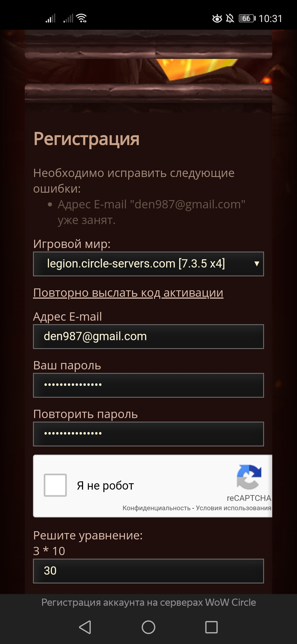This screenshot has height=644, width=297.
Task: Open recent apps square icon
Action: (211, 627)
